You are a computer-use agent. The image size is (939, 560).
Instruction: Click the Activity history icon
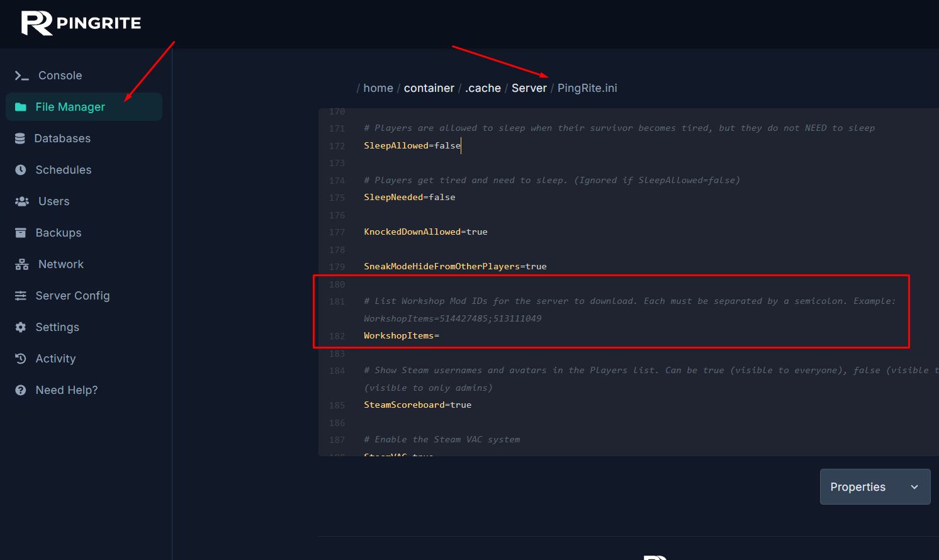pyautogui.click(x=21, y=359)
